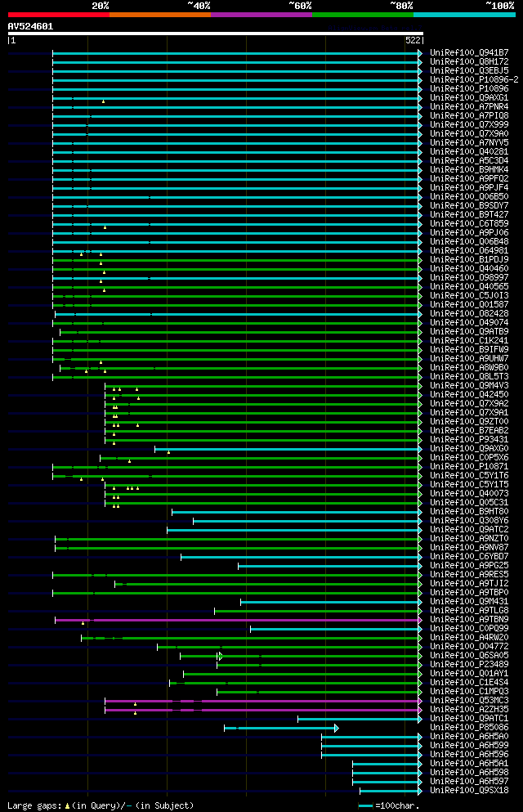Screen dimensions: 523x812
Task: Pick the UniRef100_B9HMK4 entry
Action: (x=469, y=170)
